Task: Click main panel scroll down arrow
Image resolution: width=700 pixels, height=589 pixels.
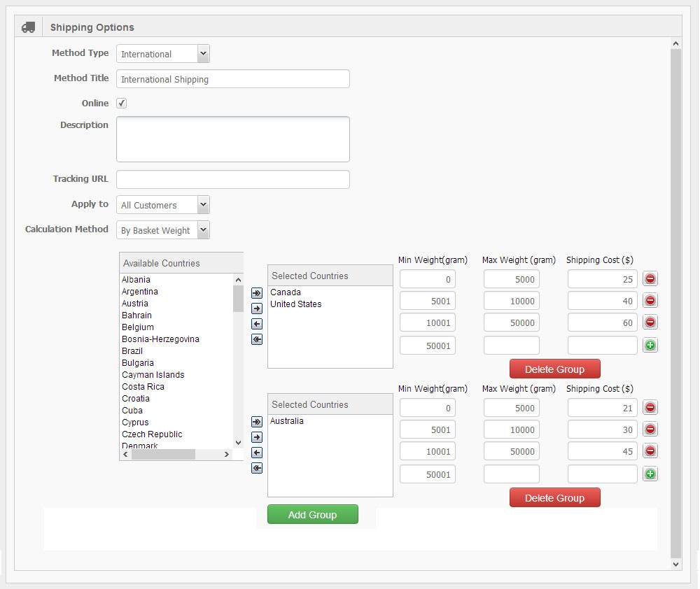Action: (676, 564)
